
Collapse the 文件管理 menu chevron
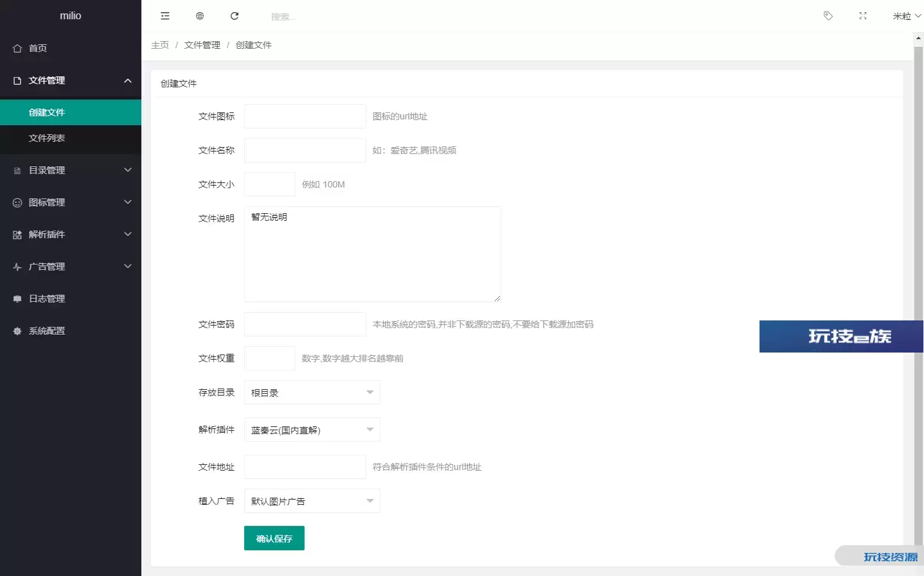coord(128,80)
